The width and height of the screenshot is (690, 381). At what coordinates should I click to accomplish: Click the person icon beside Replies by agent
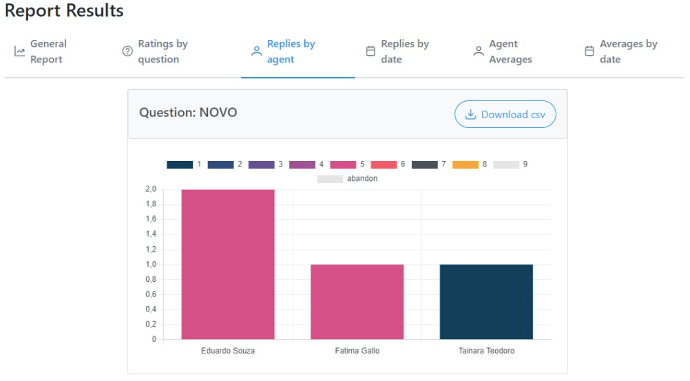[257, 51]
